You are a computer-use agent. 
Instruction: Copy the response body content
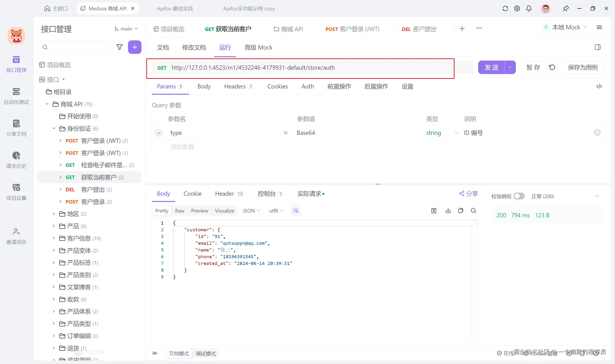[x=461, y=210]
